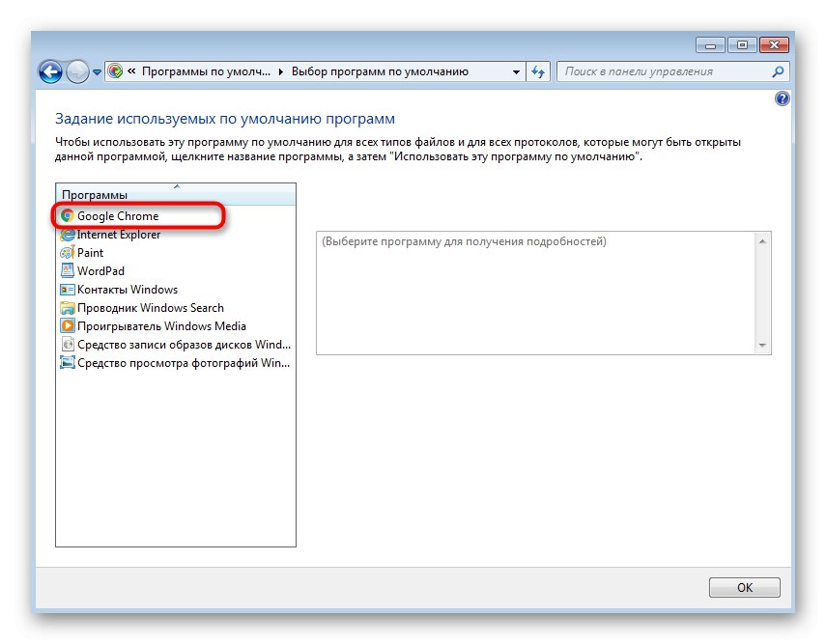Click the Paint palette icon
Image resolution: width=826 pixels, height=644 pixels.
pos(68,253)
